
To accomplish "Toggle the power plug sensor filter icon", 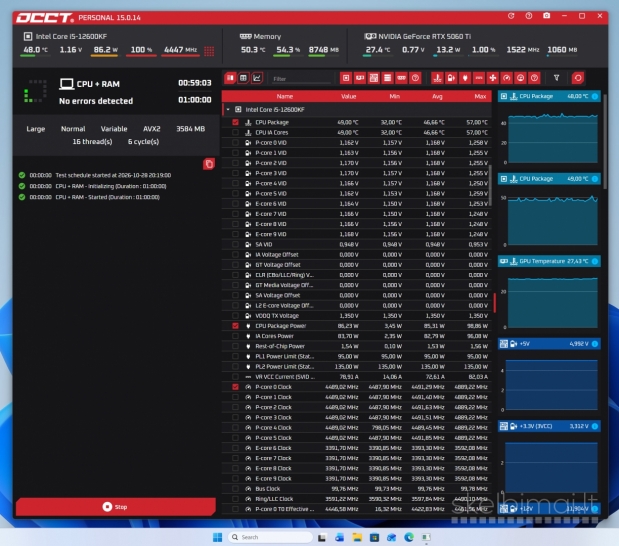I will click(465, 78).
